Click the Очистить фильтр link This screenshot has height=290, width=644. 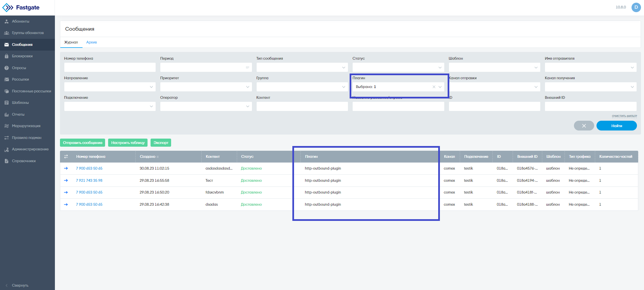point(624,116)
